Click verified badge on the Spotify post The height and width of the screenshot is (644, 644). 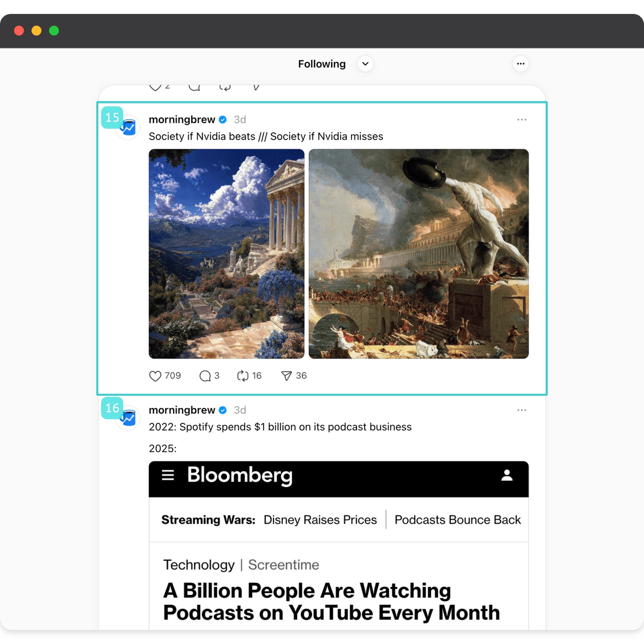pos(223,410)
